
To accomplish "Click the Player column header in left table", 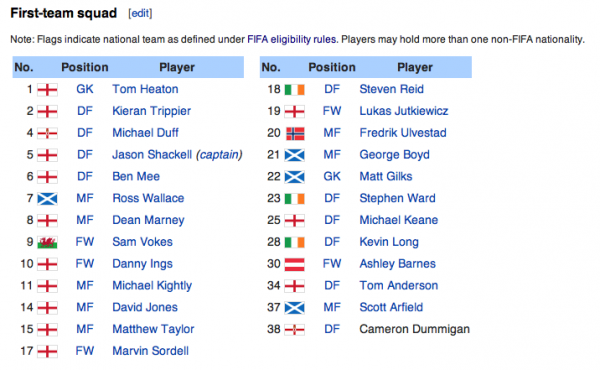I will (x=177, y=67).
